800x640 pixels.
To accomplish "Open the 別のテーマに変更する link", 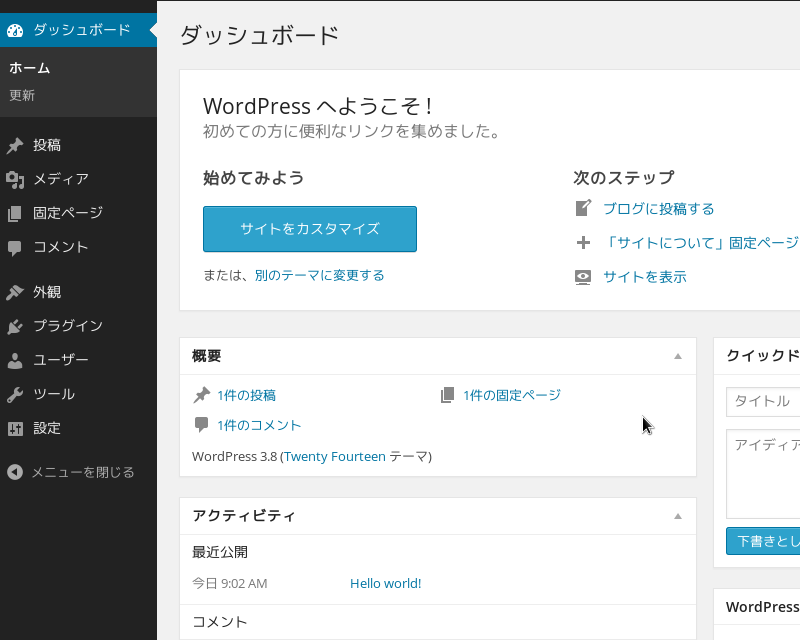I will [319, 275].
